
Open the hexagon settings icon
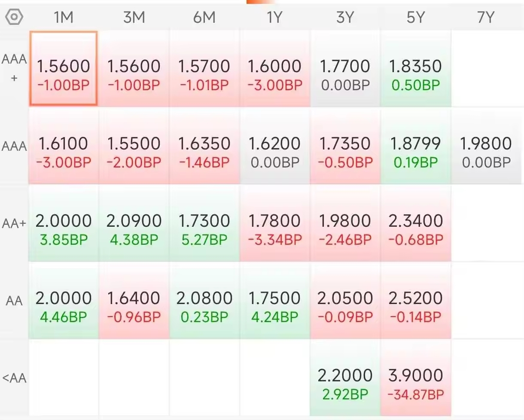(x=14, y=17)
